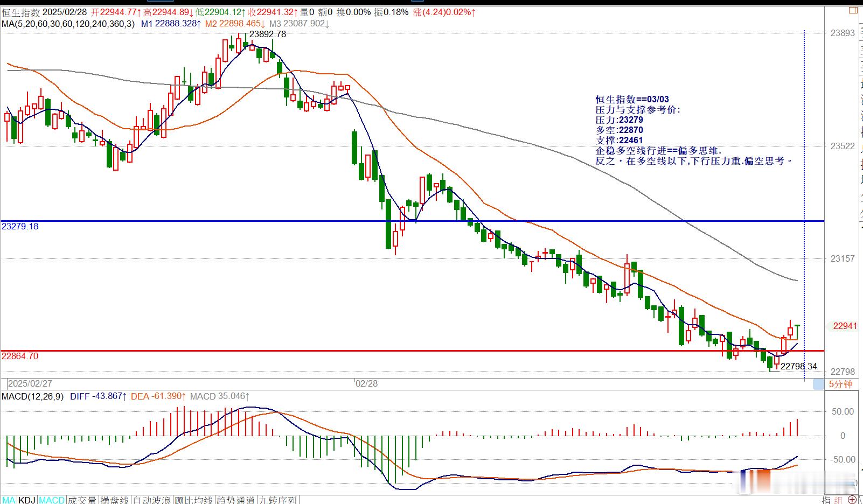Click the high price label 23892.78
Viewport: 863px width, 504px height.
(268, 34)
